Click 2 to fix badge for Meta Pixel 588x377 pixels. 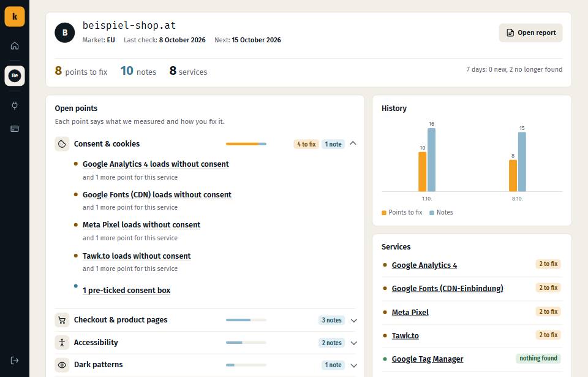548,311
